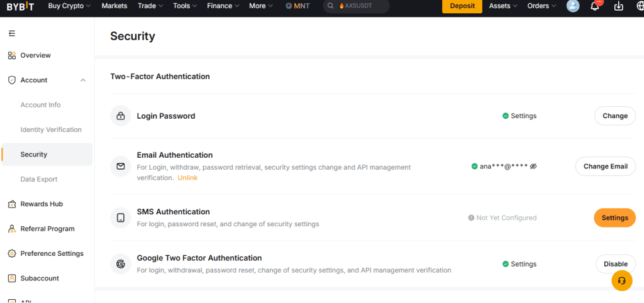Open Identity Verification in sidebar
644x303 pixels.
51,129
